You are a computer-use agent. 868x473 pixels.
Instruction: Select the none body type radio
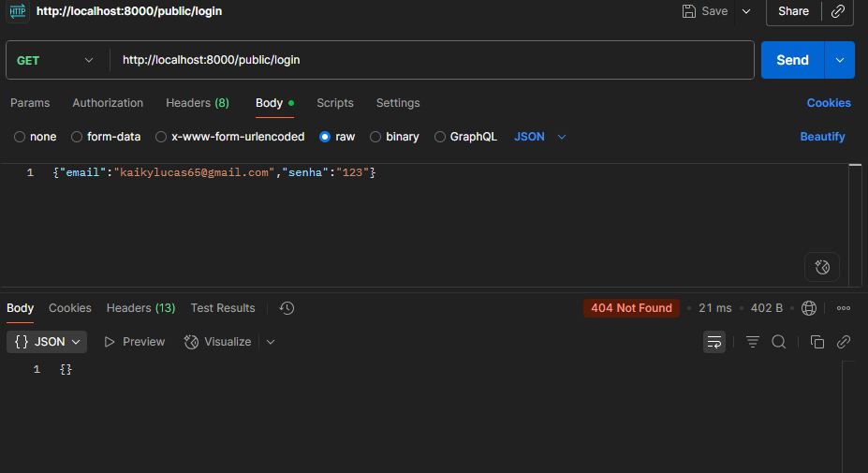pos(20,137)
